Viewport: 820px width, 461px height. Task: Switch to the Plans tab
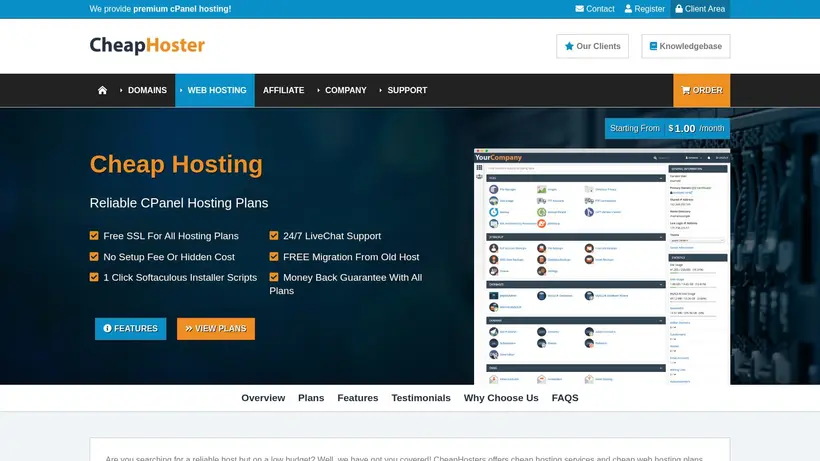pyautogui.click(x=311, y=398)
